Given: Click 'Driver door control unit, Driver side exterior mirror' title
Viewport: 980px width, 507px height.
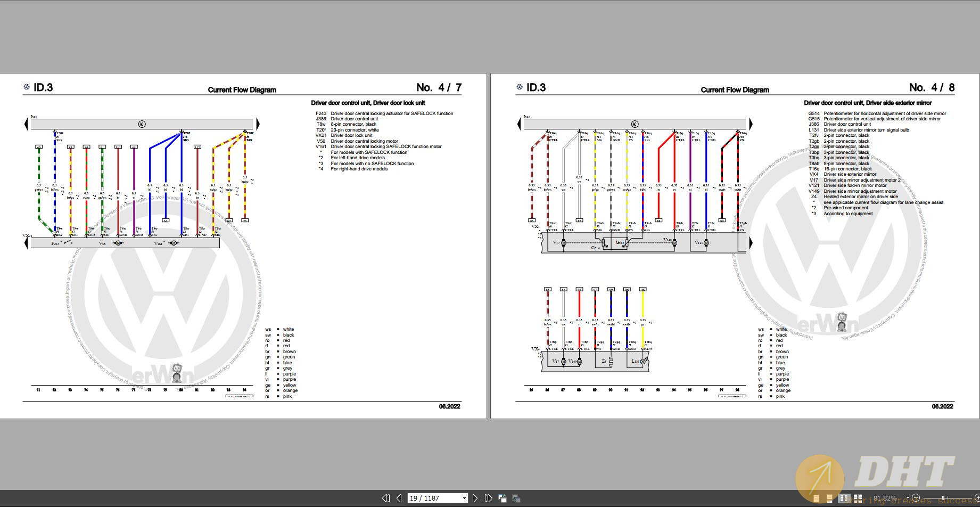Looking at the screenshot, I should [x=868, y=103].
